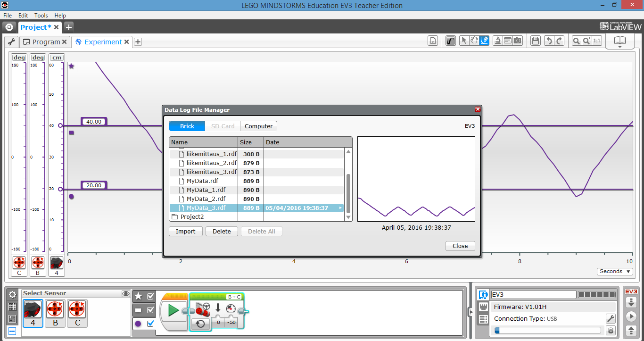The width and height of the screenshot is (644, 341).
Task: Select liikemittaus_2.rdf file
Action: [256, 163]
